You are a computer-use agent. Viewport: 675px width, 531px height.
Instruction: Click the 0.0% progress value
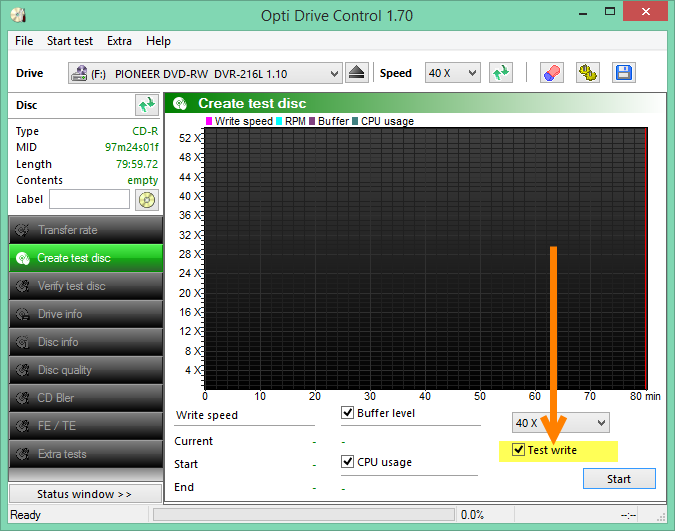click(x=472, y=515)
